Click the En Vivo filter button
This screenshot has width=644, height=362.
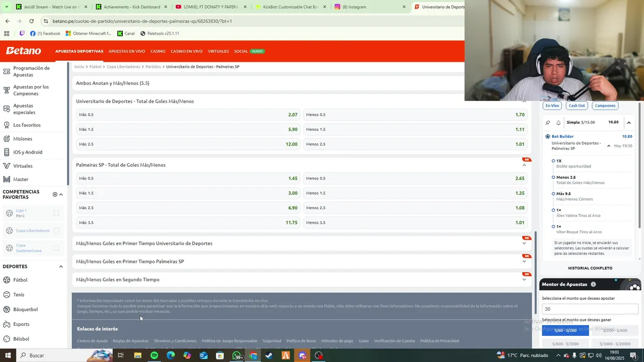[x=552, y=106]
